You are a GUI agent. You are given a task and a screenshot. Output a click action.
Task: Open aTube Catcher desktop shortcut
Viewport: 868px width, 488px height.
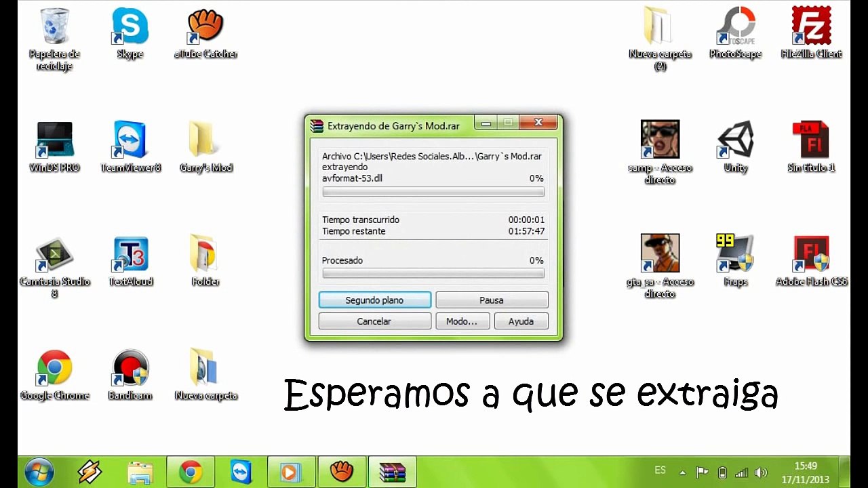tap(205, 34)
